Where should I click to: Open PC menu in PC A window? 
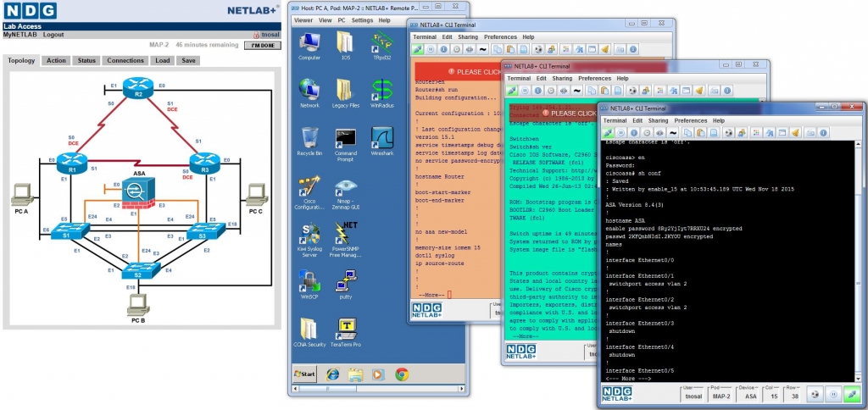[342, 20]
